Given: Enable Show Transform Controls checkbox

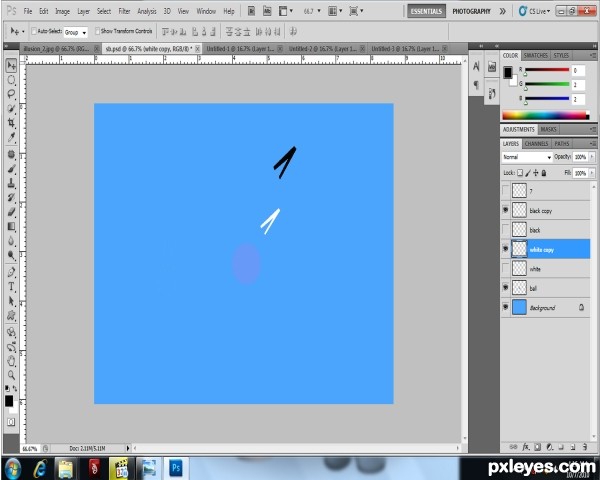Looking at the screenshot, I should (x=97, y=31).
